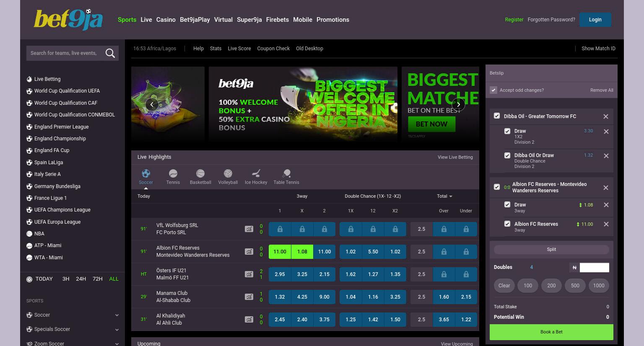644x346 pixels.
Task: Go to previous banner slide arrow
Action: click(x=152, y=104)
